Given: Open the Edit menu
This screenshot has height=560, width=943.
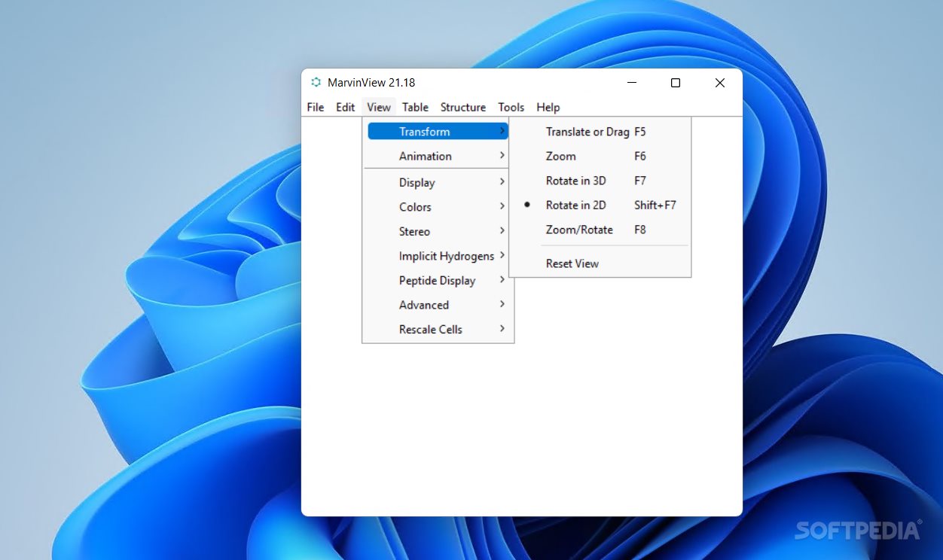Looking at the screenshot, I should click(x=346, y=107).
